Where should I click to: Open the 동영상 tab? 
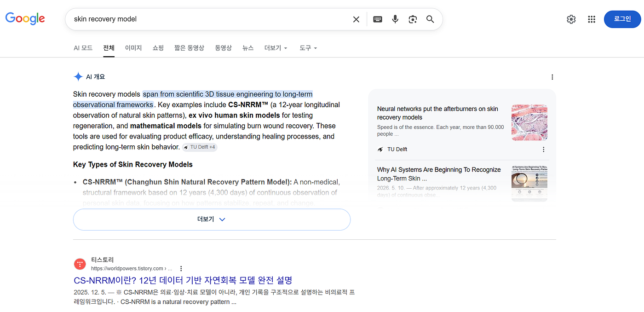pyautogui.click(x=223, y=48)
